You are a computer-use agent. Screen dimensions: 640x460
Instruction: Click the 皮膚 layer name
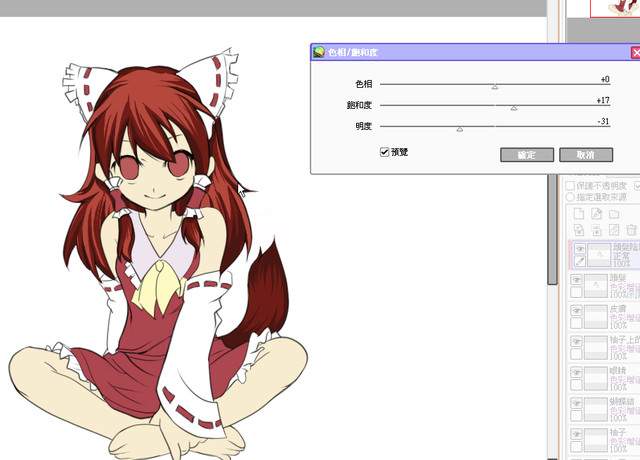click(x=618, y=309)
